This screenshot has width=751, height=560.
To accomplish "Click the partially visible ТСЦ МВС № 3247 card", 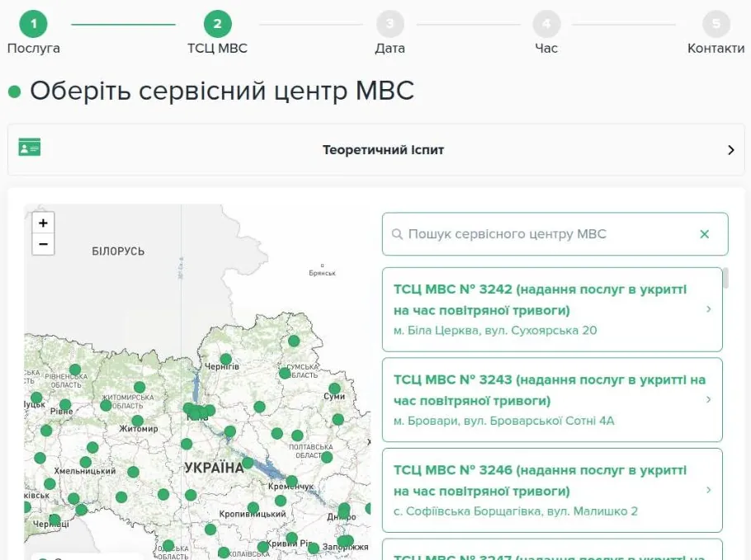I will point(552,549).
